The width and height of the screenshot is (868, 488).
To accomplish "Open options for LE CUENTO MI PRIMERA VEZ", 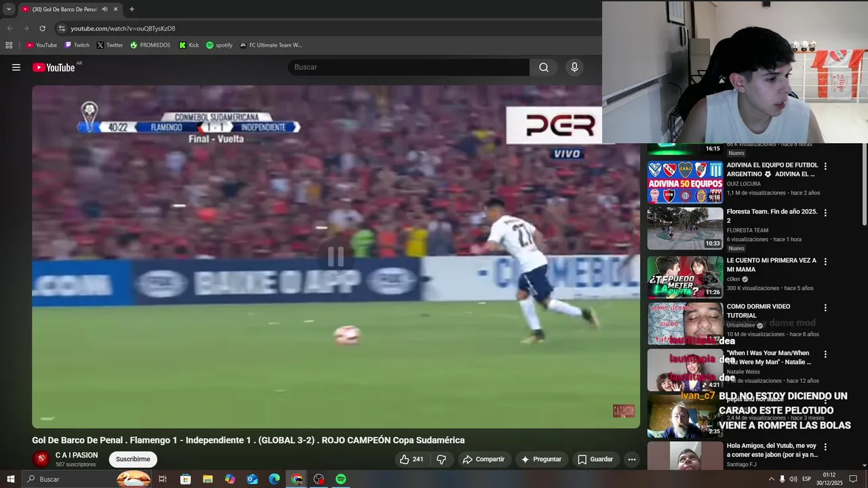I will tap(825, 261).
